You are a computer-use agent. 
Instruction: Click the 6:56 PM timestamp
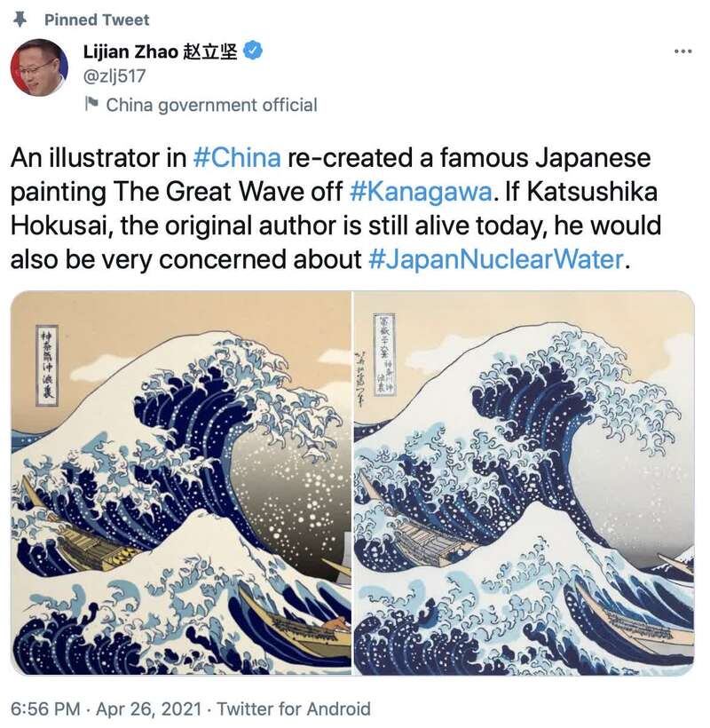click(x=45, y=709)
